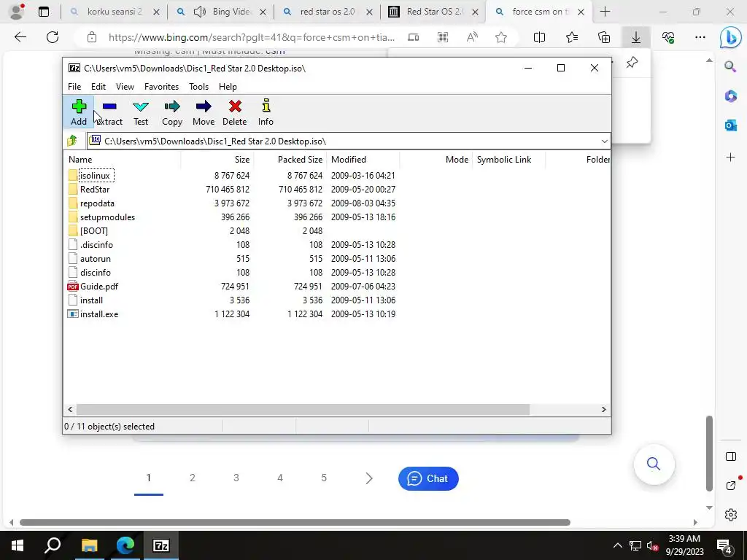Click Edge page horizontal scrollbar
The height and width of the screenshot is (560, 747).
pos(295,522)
